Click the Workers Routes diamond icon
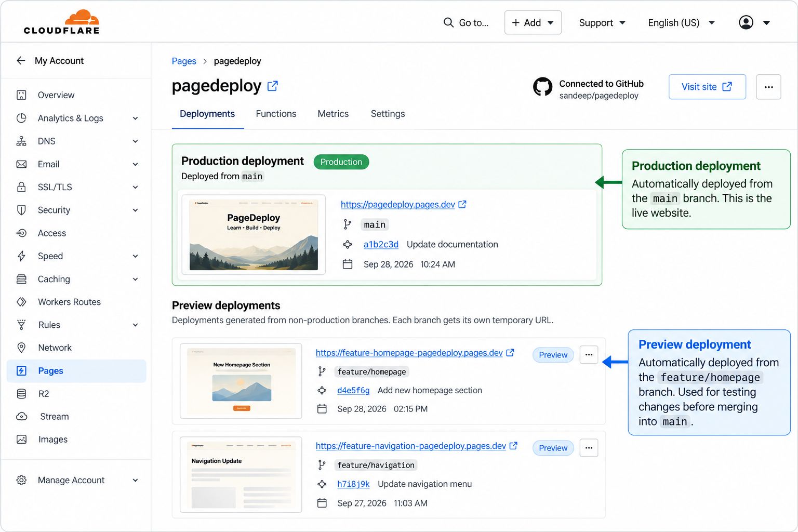Viewport: 798px width, 532px height. pos(21,302)
